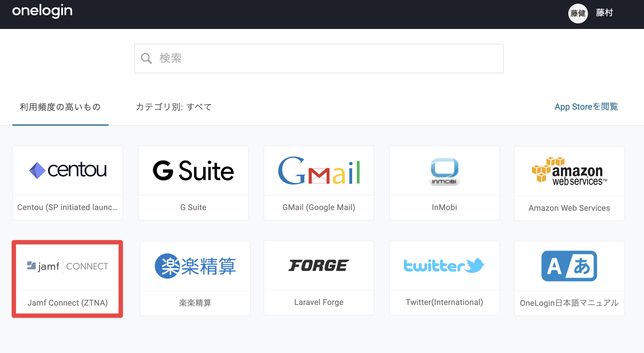Click the 楽楽精算 caption text
644x353 pixels.
click(x=195, y=303)
